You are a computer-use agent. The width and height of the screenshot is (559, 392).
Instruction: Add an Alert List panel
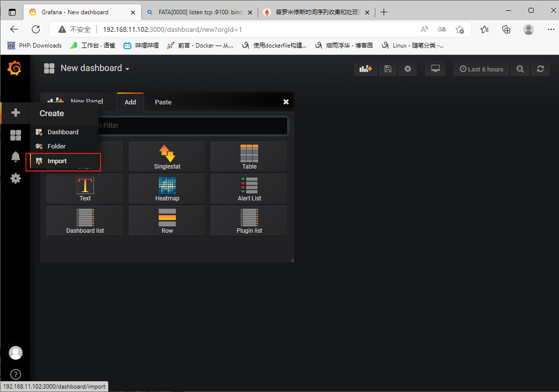pyautogui.click(x=249, y=189)
